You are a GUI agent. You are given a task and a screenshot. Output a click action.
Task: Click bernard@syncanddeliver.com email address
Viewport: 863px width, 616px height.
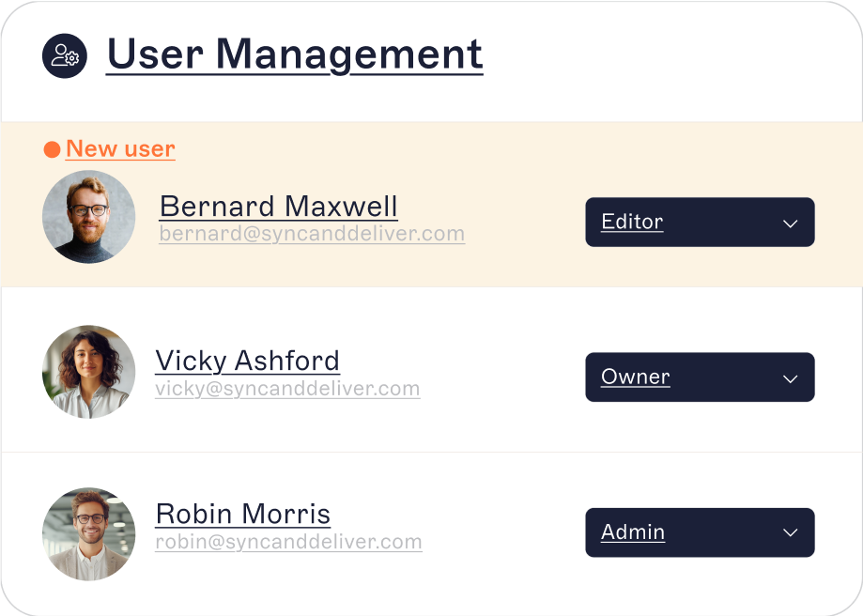(x=312, y=234)
